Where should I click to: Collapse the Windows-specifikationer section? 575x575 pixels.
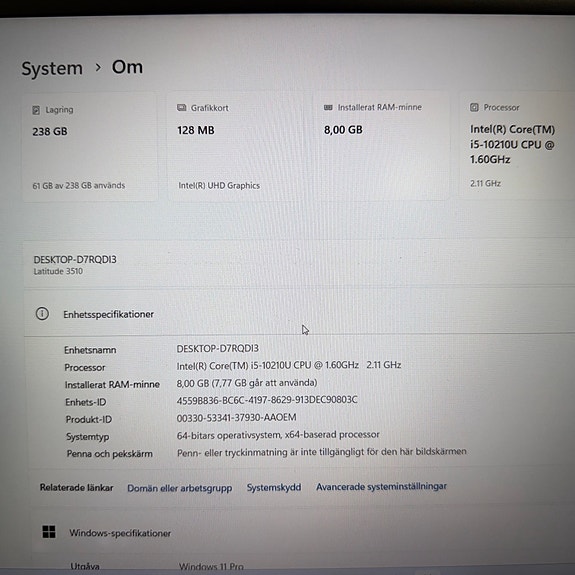pyautogui.click(x=303, y=532)
